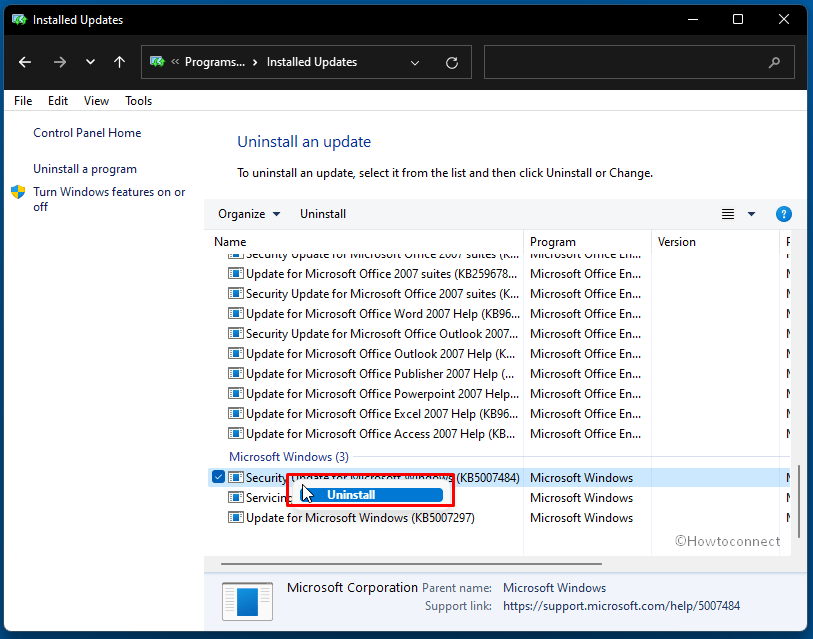Uncheck the Security Update KB5007484 checkbox
This screenshot has height=639, width=813.
pyautogui.click(x=218, y=477)
